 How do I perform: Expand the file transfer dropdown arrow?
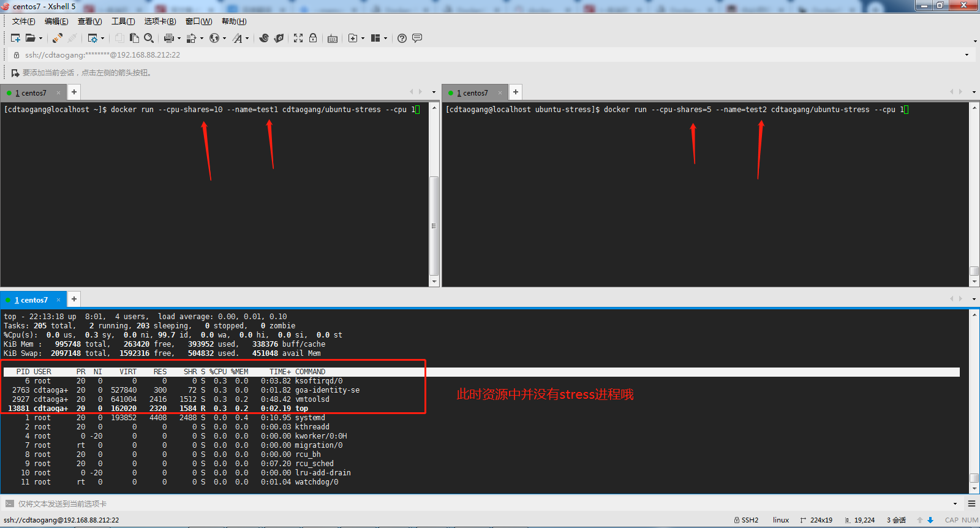pyautogui.click(x=202, y=38)
